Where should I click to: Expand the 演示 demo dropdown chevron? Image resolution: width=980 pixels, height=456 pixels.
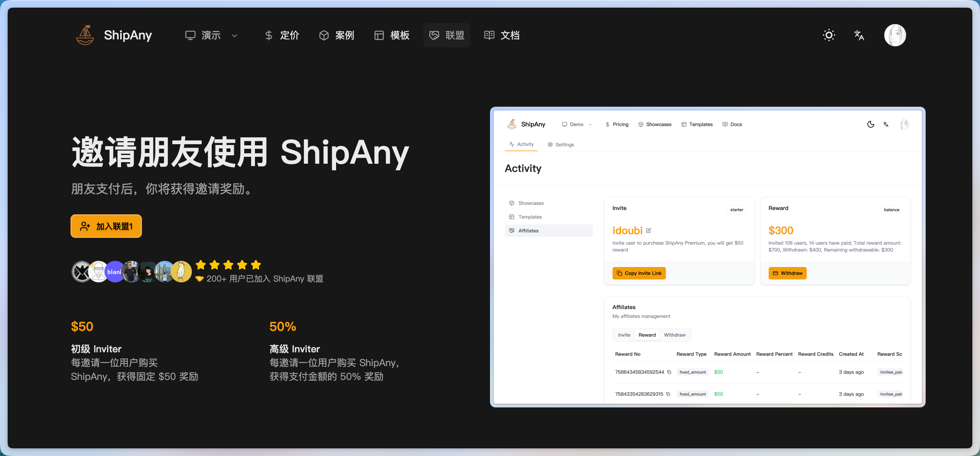point(235,36)
